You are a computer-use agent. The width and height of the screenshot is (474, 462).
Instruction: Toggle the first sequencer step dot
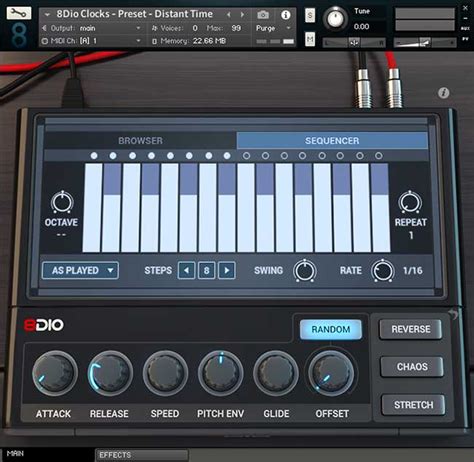pyautogui.click(x=94, y=156)
